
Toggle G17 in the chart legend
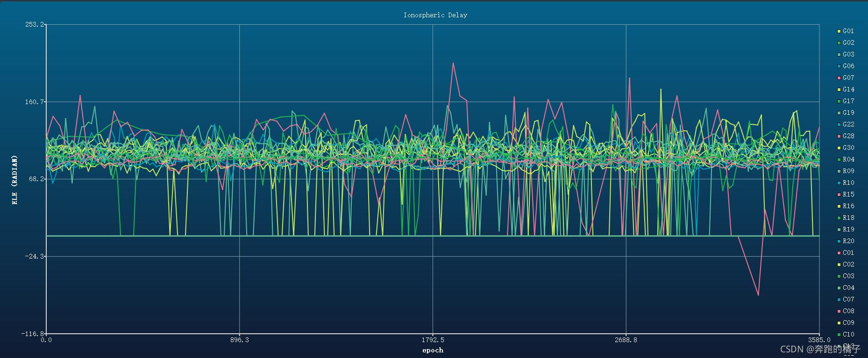click(846, 101)
